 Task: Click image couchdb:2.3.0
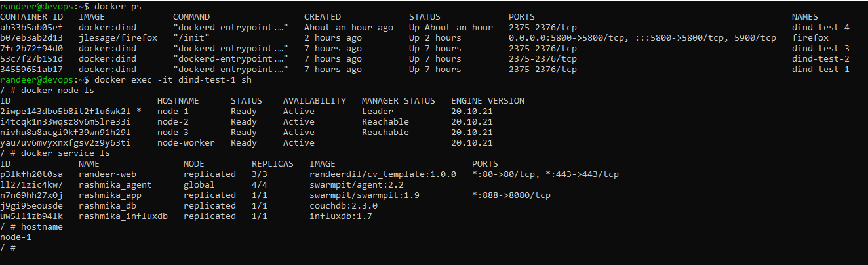[x=344, y=206]
